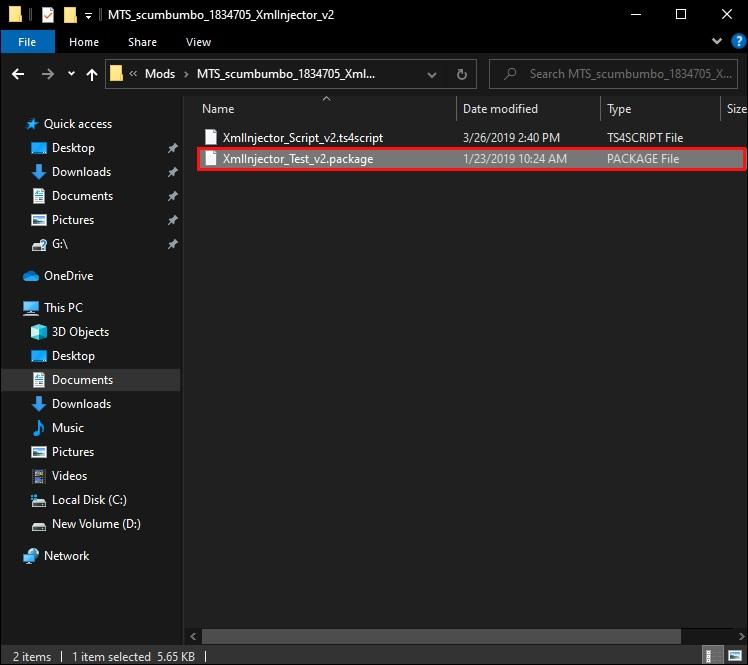Click the Mods breadcrumb in address bar
748x665 pixels.
tap(159, 74)
